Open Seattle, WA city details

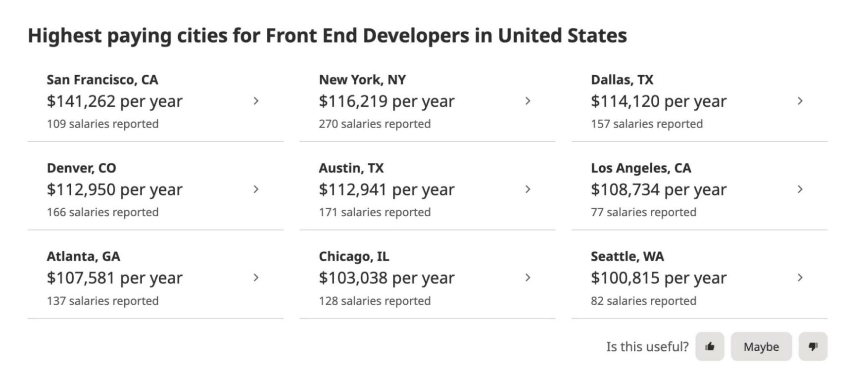click(x=801, y=278)
